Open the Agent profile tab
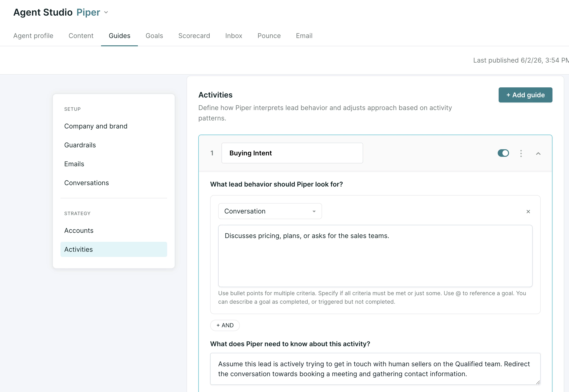 [33, 36]
